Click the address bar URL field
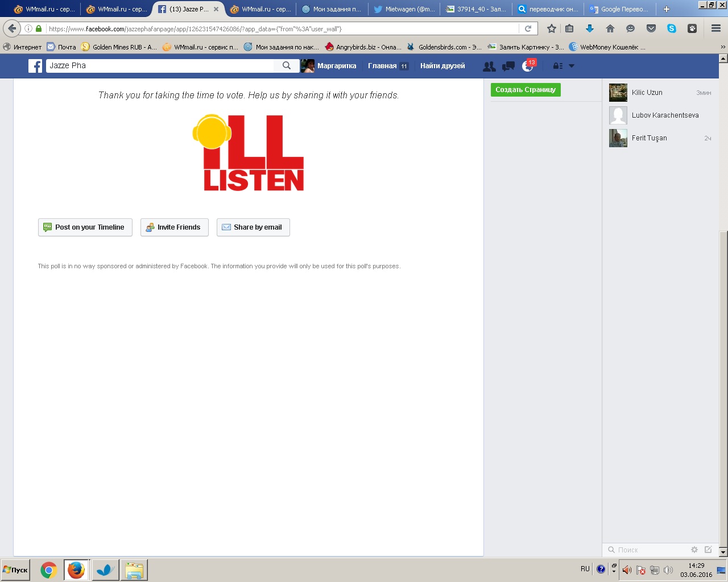 [283, 28]
